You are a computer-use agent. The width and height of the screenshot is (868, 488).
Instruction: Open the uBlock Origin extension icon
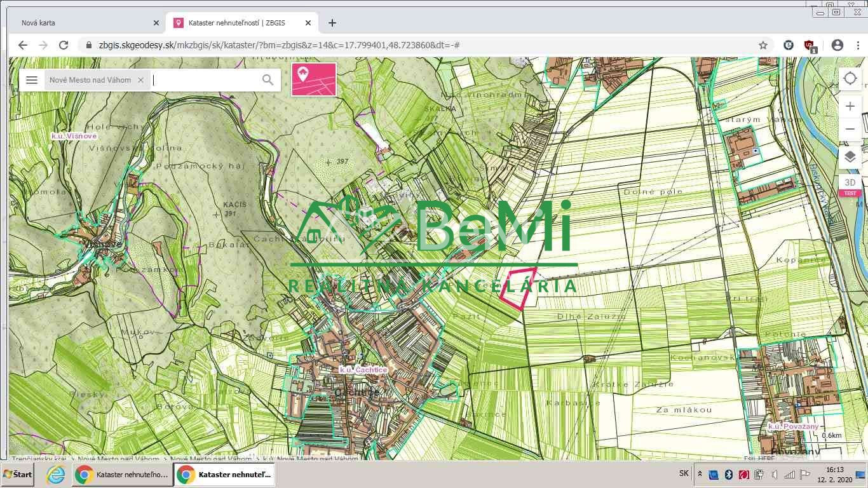pyautogui.click(x=810, y=46)
